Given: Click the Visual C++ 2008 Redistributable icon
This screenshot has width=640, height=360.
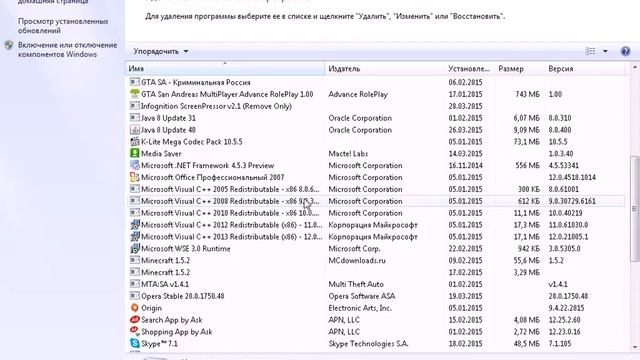Looking at the screenshot, I should 135,201.
